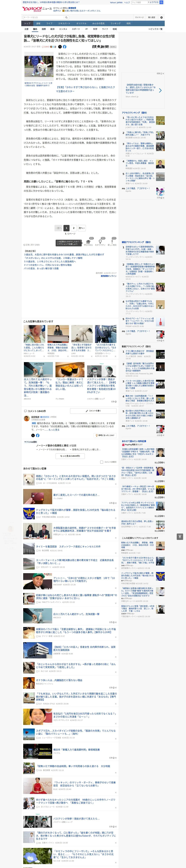Screen dimensions: 186x868
Task: Click the 次へ next-page button
Action: 82,228
